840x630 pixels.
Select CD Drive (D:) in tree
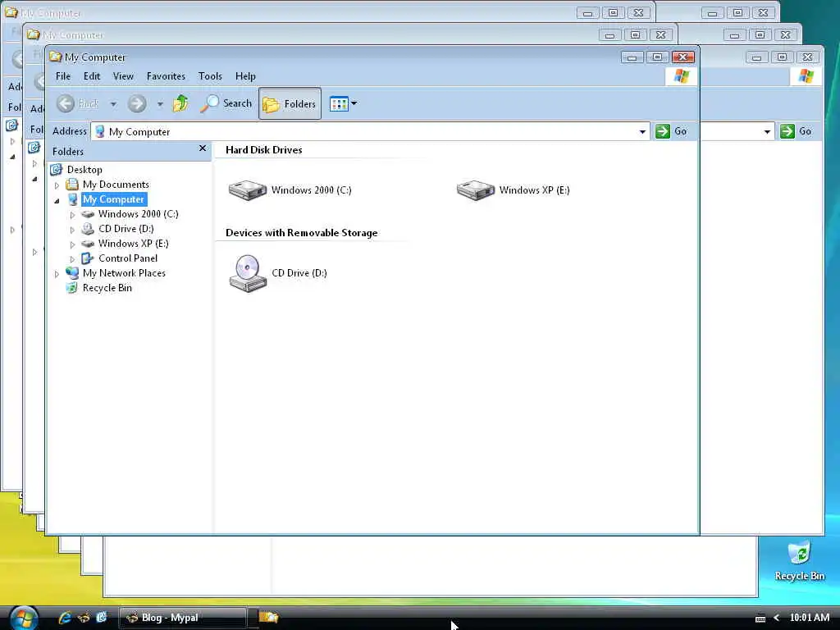point(126,229)
